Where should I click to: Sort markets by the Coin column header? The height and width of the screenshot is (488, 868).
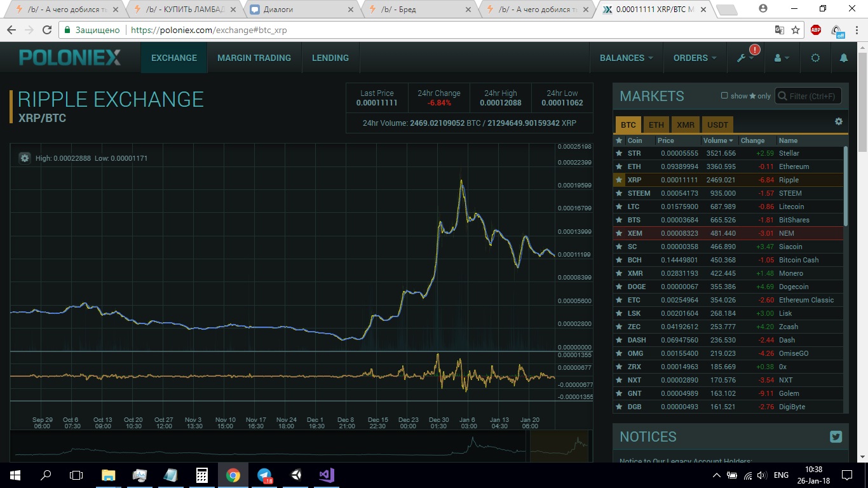(x=635, y=140)
